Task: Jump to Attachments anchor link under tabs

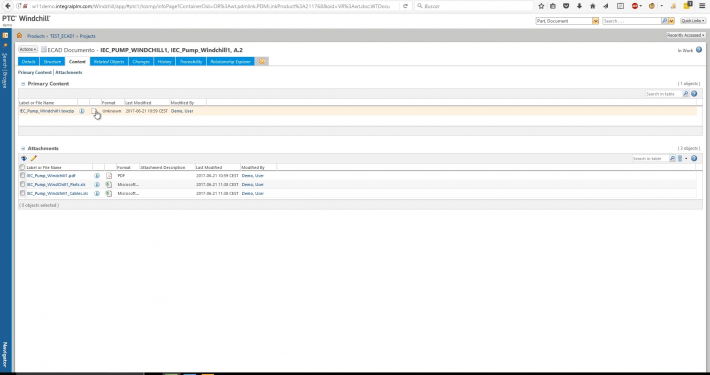Action: (x=69, y=72)
